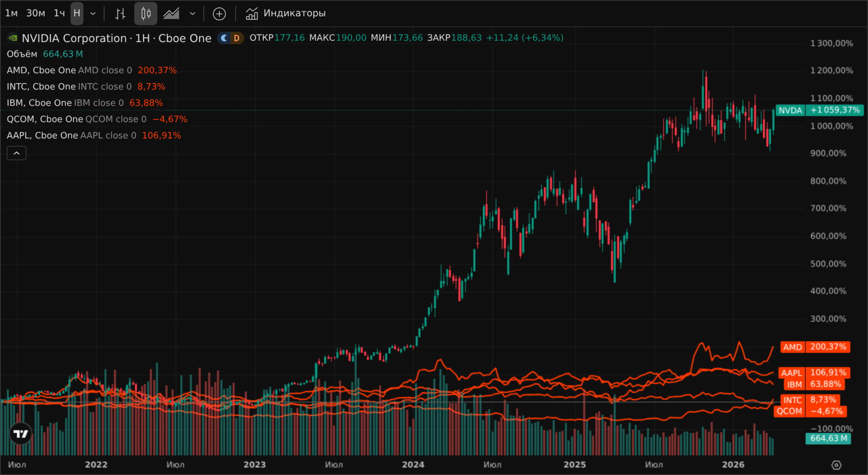The width and height of the screenshot is (868, 475).
Task: Select the H weekly timeframe
Action: 77,14
